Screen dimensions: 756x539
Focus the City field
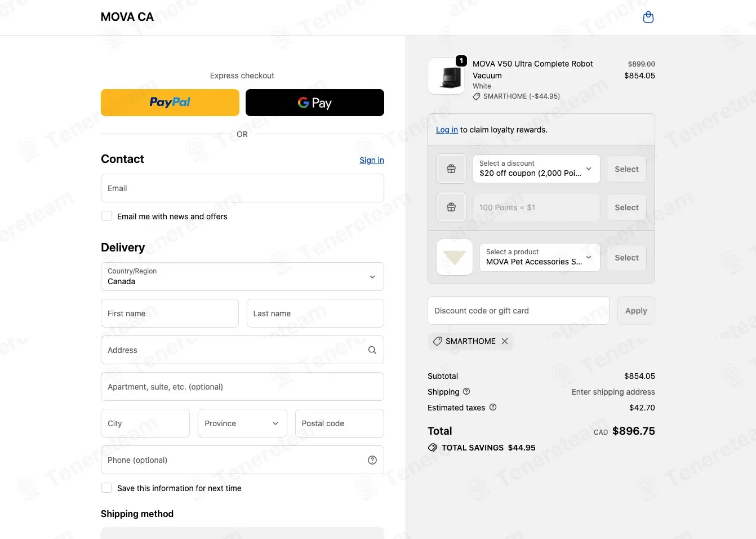coord(145,423)
